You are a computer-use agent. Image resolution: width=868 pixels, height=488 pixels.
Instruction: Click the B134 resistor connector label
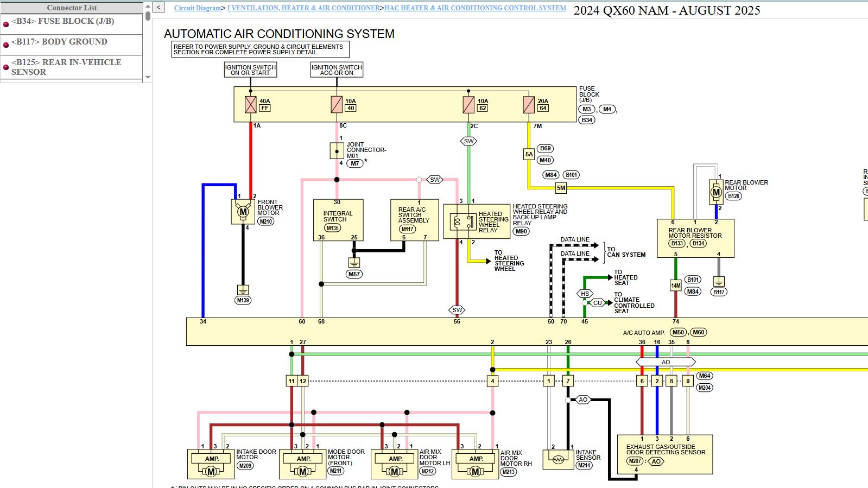click(x=699, y=243)
